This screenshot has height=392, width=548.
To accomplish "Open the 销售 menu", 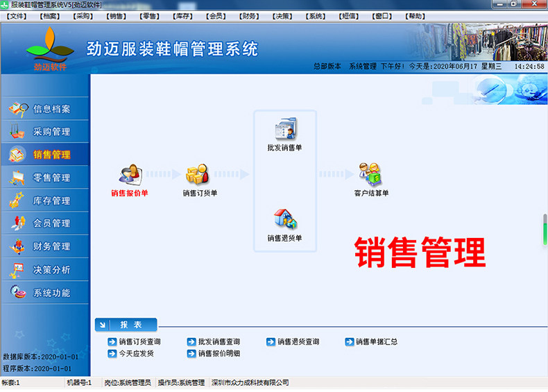I will point(116,16).
